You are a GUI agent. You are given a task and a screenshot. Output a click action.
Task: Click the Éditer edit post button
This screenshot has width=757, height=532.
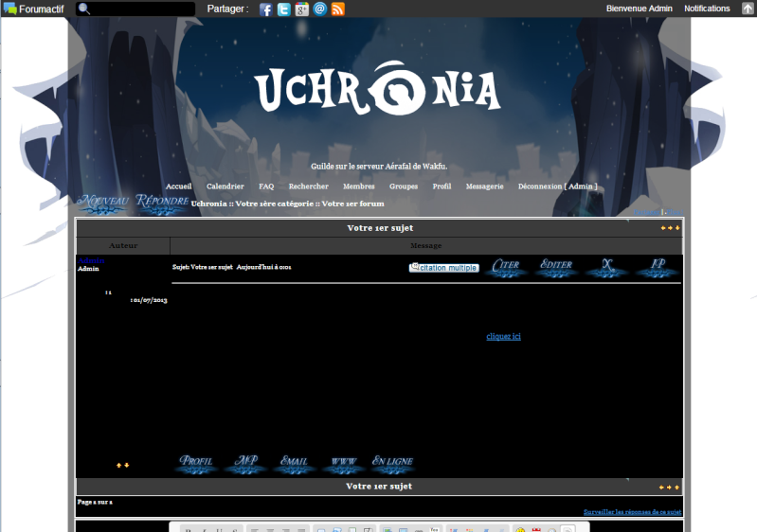(556, 268)
